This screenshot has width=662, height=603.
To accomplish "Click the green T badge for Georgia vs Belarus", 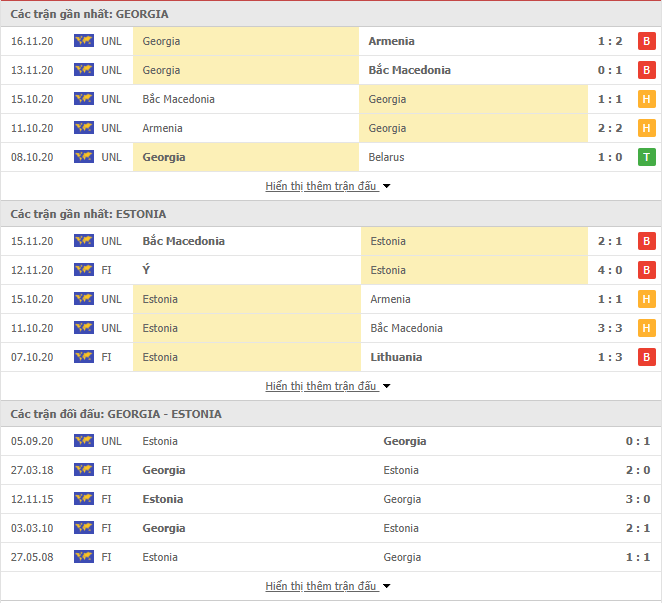I will [646, 157].
